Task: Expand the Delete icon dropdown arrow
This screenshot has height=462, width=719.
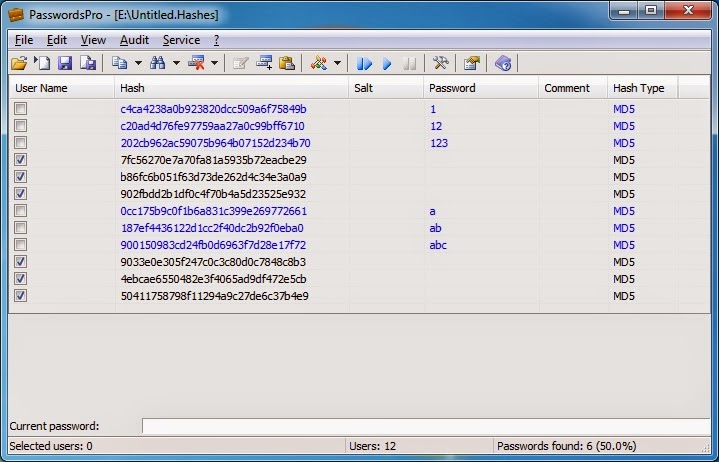Action: (x=214, y=63)
